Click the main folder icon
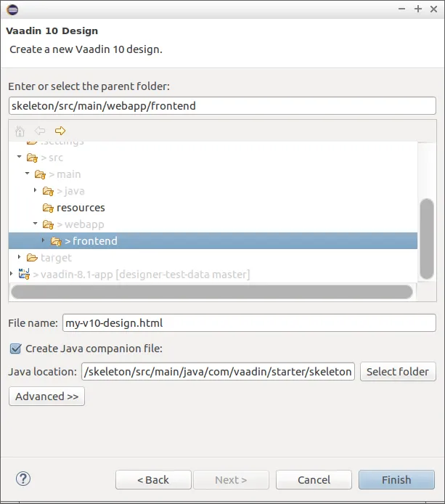 40,174
